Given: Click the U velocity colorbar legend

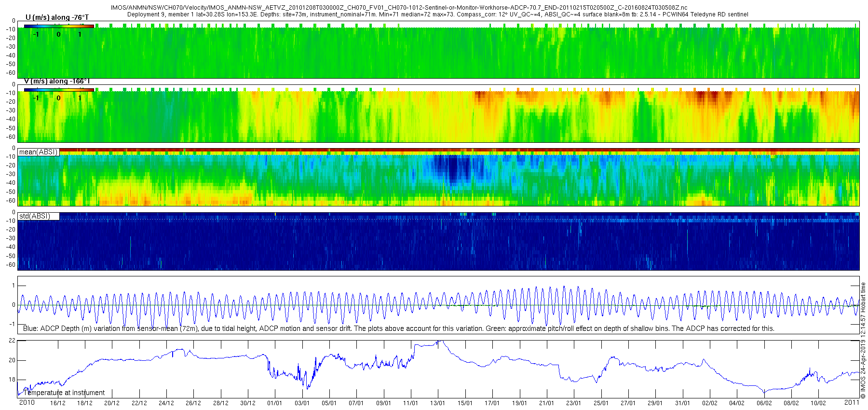Looking at the screenshot, I should pos(59,26).
